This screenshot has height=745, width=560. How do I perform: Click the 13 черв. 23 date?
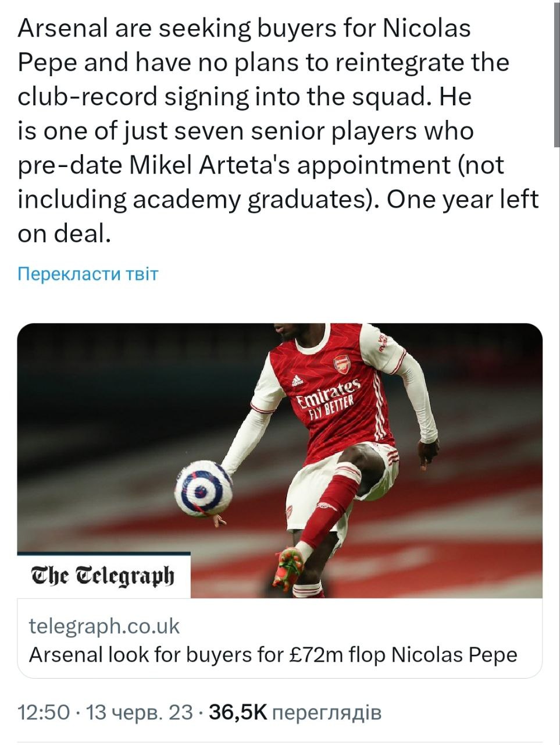[139, 712]
